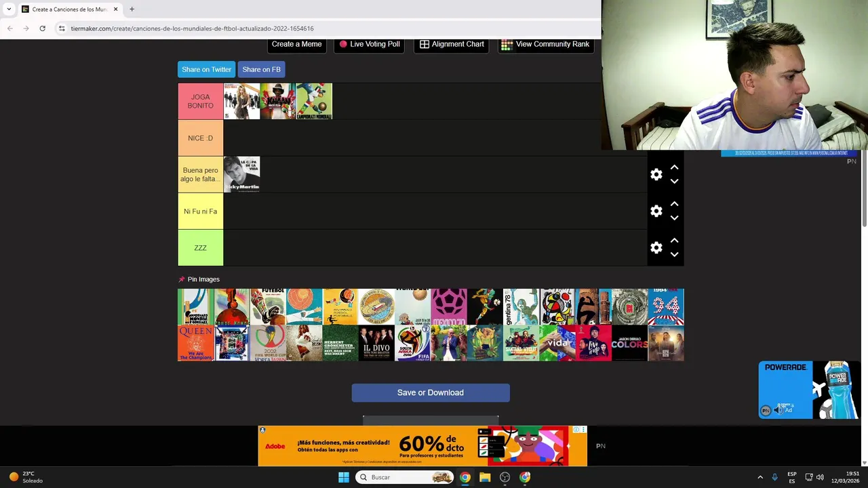Pick the Jason Derulo Colors cover
Image resolution: width=868 pixels, height=488 pixels.
click(629, 343)
